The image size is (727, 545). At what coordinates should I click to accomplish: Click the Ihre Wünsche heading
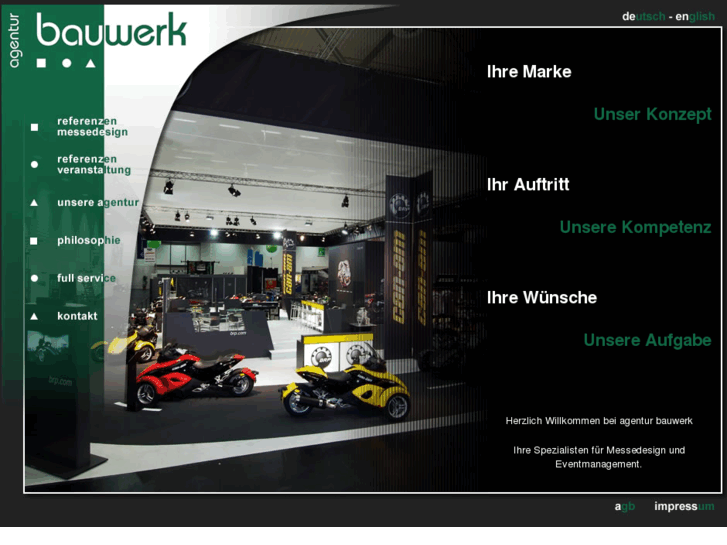tap(542, 298)
